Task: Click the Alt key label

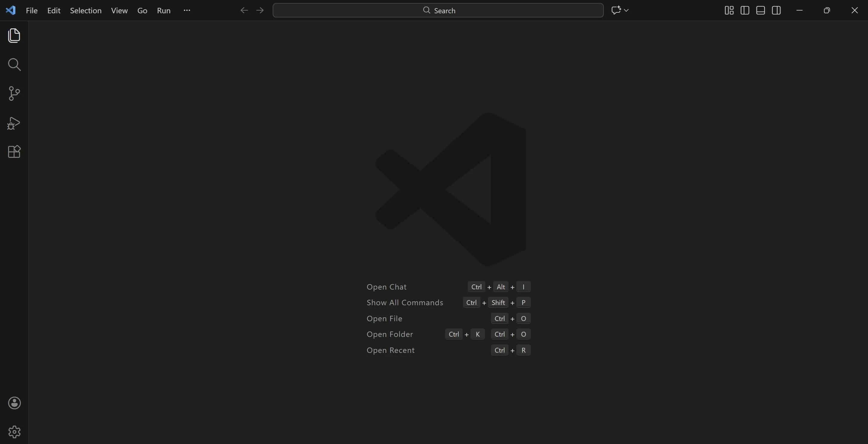Action: pyautogui.click(x=501, y=287)
